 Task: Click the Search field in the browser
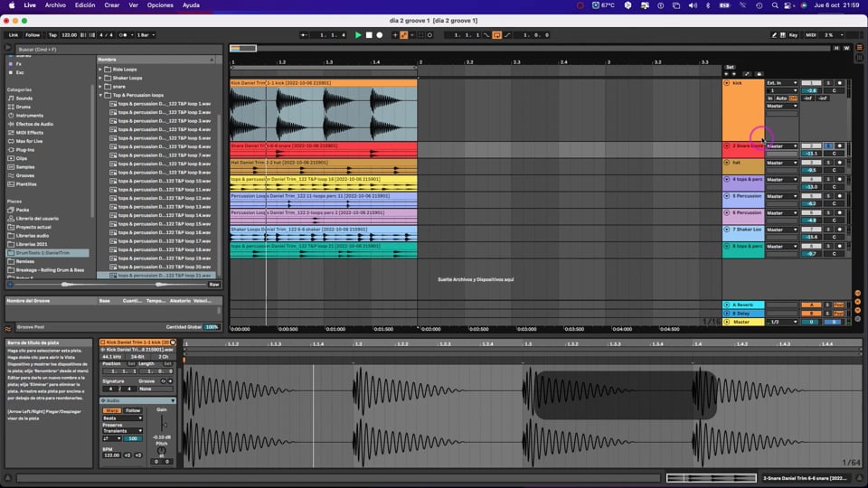pos(118,49)
